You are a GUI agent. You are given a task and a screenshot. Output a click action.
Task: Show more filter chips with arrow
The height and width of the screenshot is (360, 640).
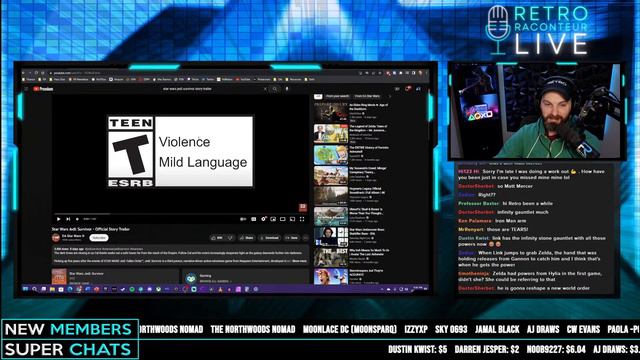(x=389, y=96)
